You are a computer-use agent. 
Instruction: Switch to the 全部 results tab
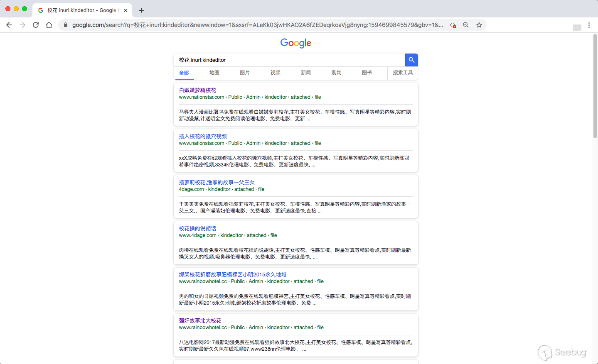pyautogui.click(x=184, y=73)
